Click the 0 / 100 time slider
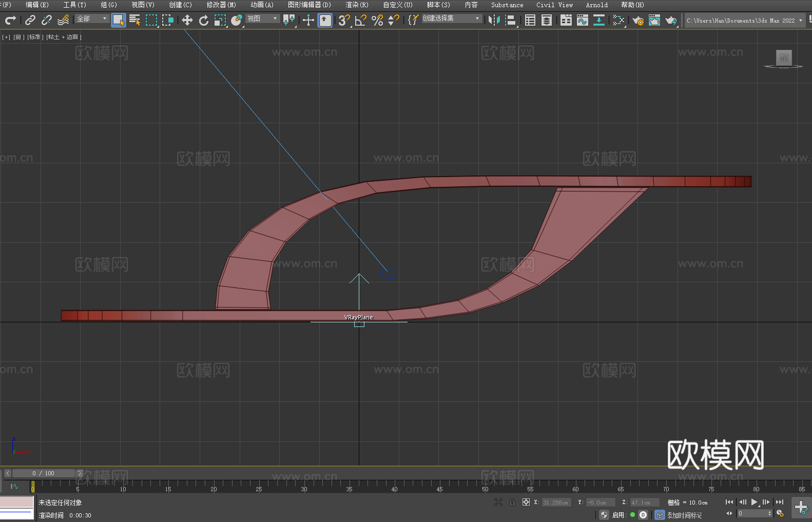 click(44, 473)
